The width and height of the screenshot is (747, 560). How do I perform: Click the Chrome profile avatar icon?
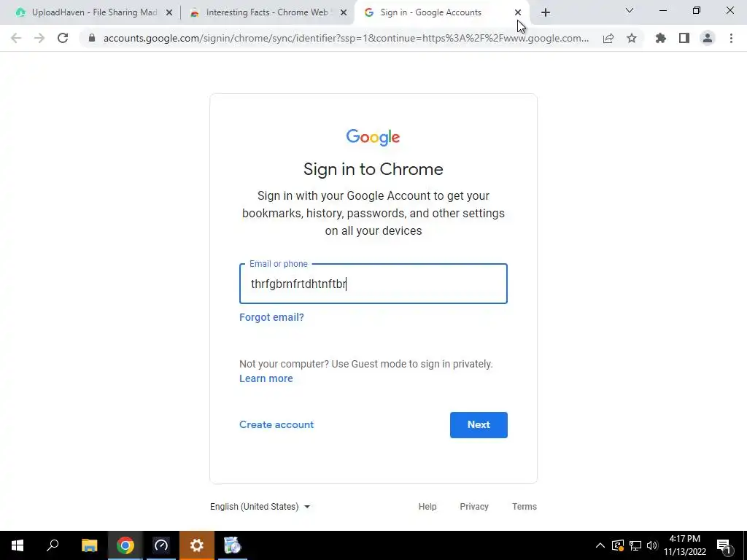point(708,38)
